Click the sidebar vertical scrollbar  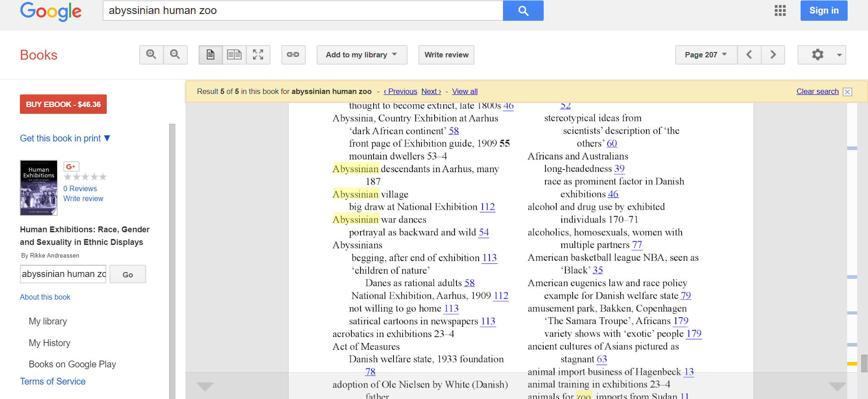pyautogui.click(x=172, y=261)
